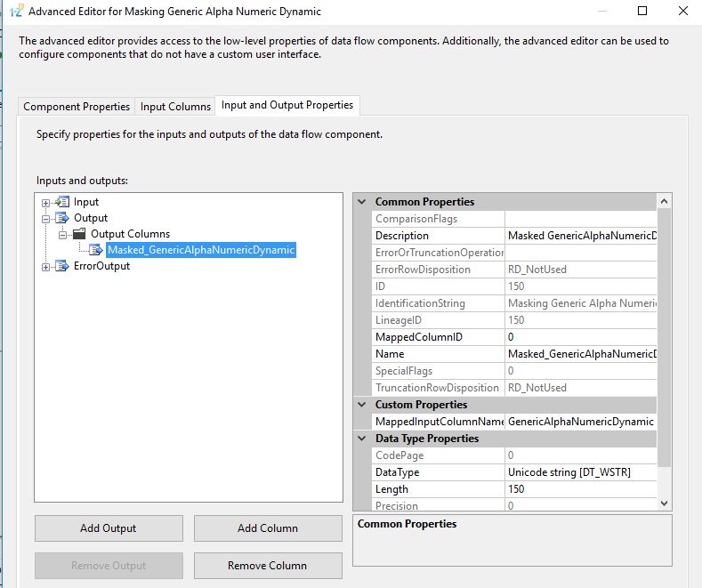702x588 pixels.
Task: Expand the Input tree node
Action: 45,203
